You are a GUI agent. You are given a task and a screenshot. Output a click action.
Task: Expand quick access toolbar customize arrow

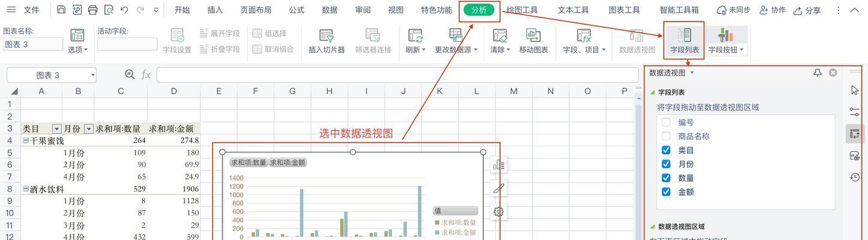tap(156, 10)
